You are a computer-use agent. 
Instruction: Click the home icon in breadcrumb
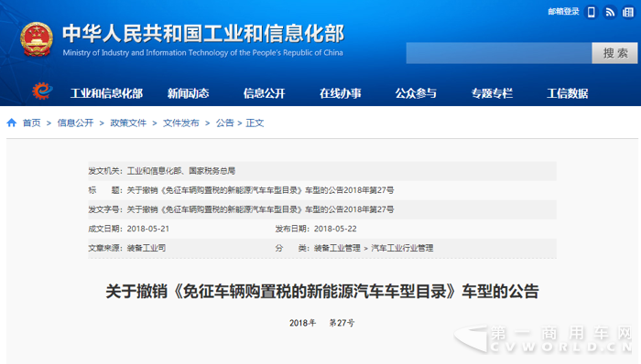tap(11, 123)
